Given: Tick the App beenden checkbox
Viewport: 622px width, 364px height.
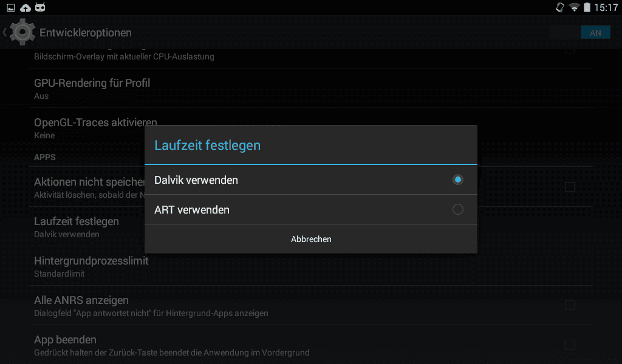Looking at the screenshot, I should point(570,345).
